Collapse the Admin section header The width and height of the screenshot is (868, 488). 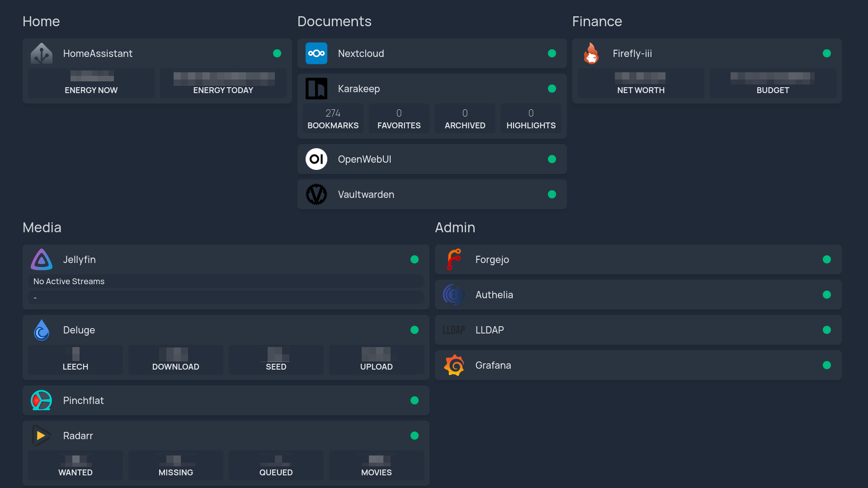(x=455, y=227)
